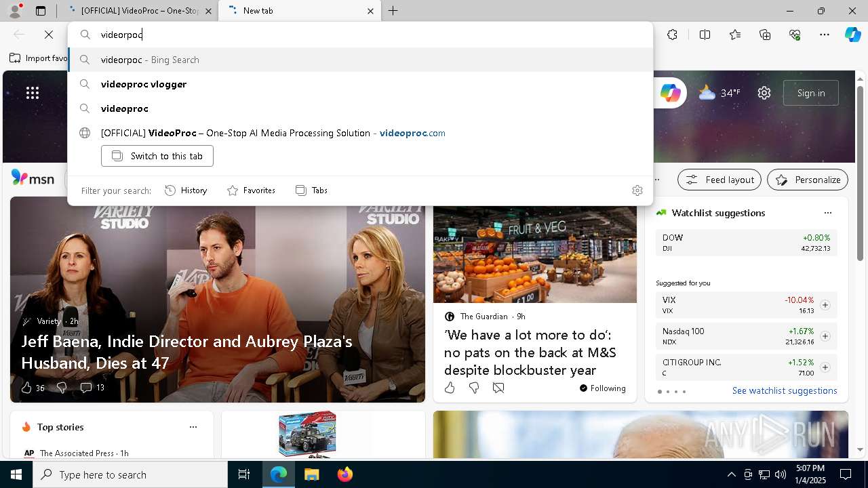Open the notification center icon

846,474
